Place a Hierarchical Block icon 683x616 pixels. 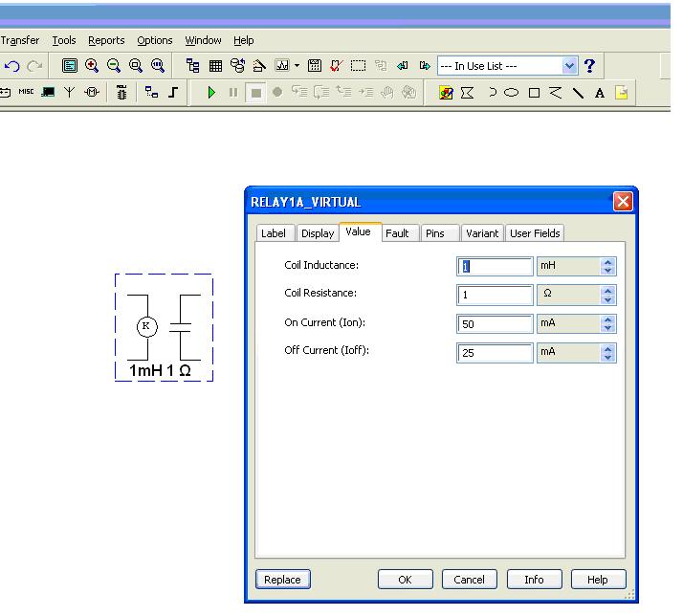point(151,92)
